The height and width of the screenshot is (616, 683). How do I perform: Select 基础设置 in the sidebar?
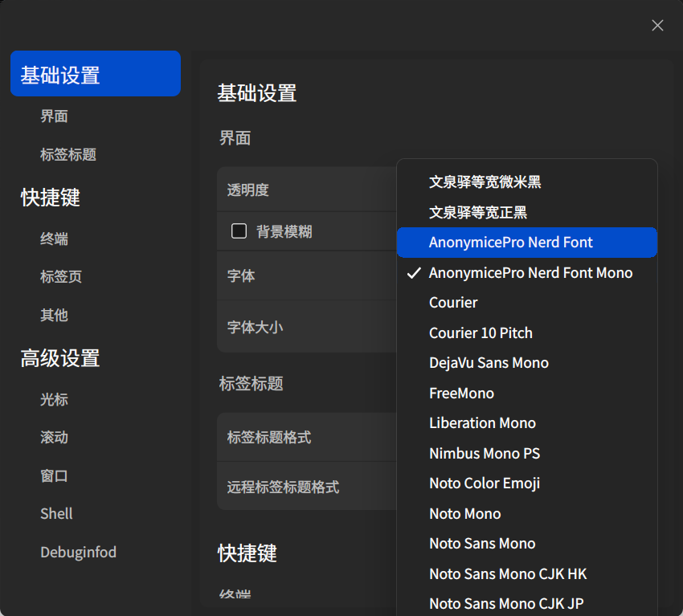coord(96,74)
